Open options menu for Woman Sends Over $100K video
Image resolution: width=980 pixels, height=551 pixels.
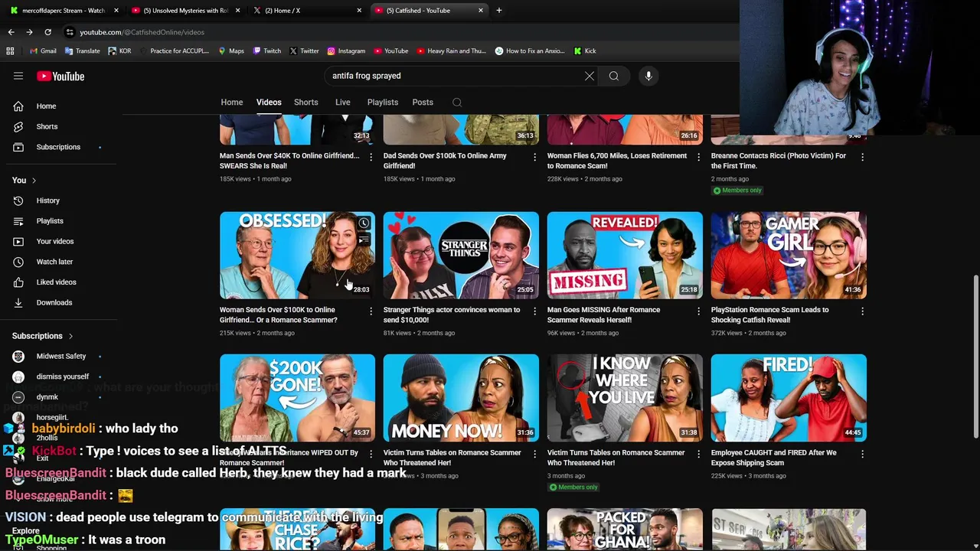[371, 311]
